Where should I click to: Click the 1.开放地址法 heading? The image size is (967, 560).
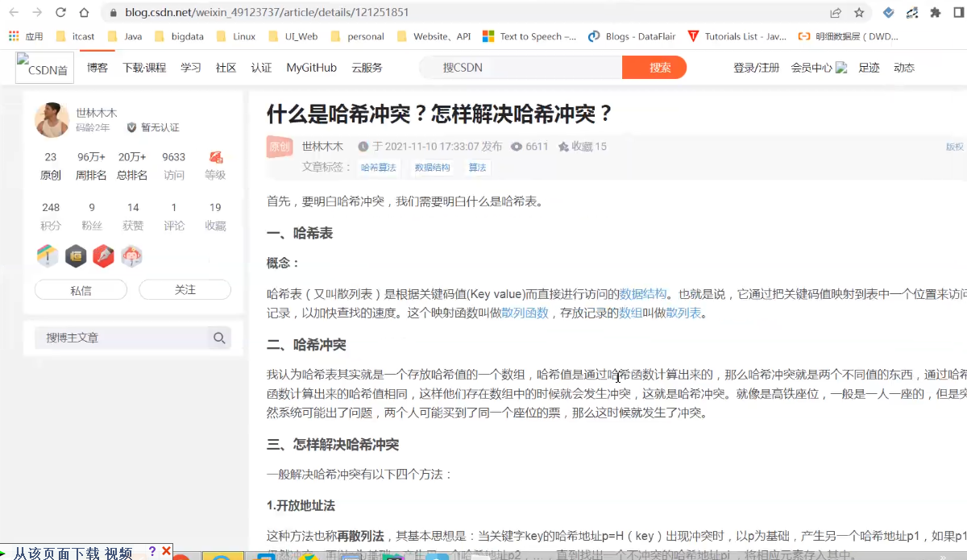coord(301,505)
